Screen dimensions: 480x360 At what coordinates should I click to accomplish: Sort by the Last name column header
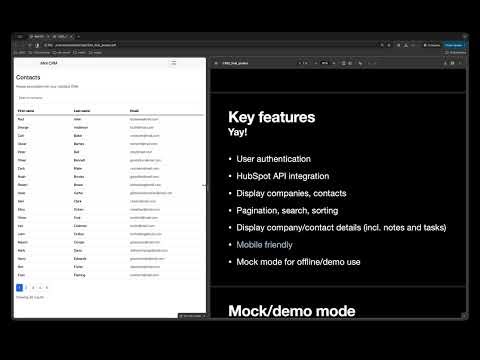click(82, 111)
